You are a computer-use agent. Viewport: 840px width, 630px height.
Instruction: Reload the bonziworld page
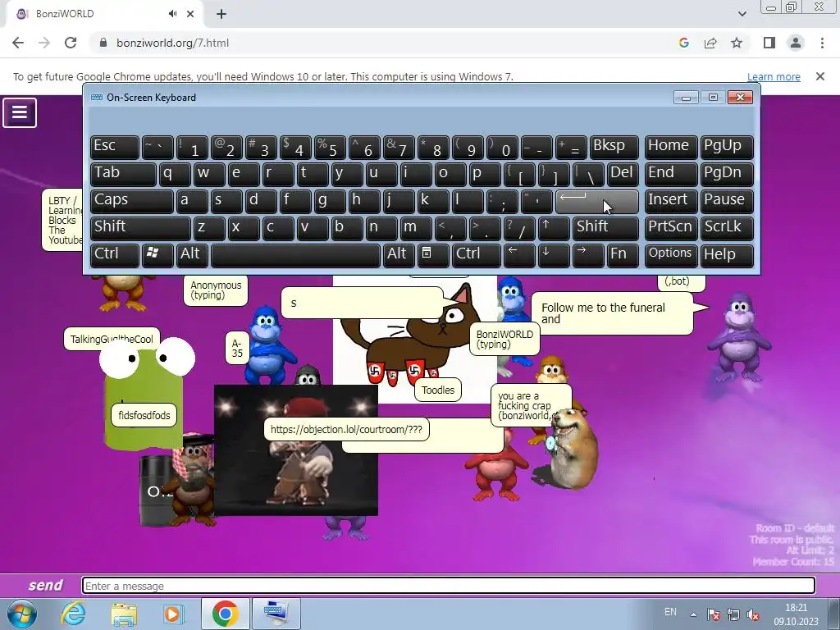[x=71, y=43]
